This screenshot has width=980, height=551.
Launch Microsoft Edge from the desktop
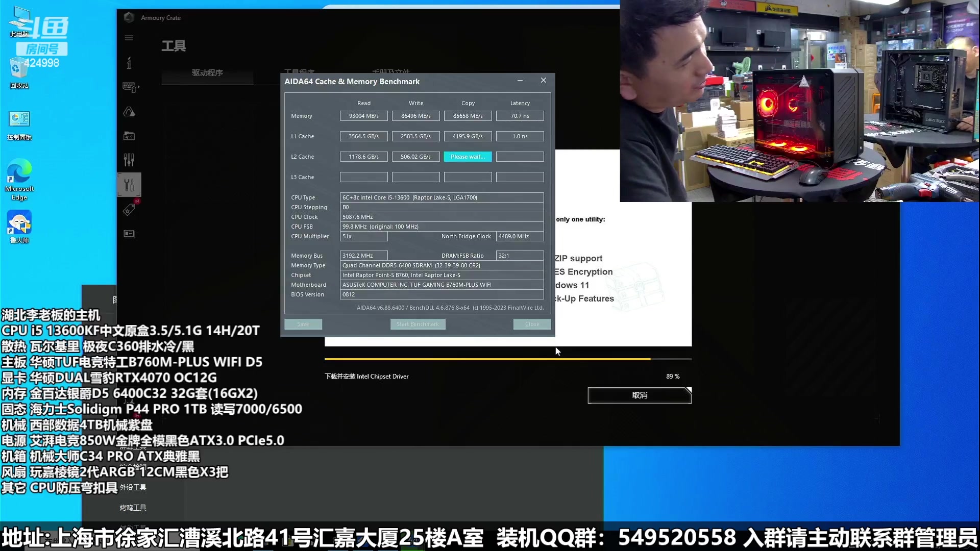(x=19, y=180)
